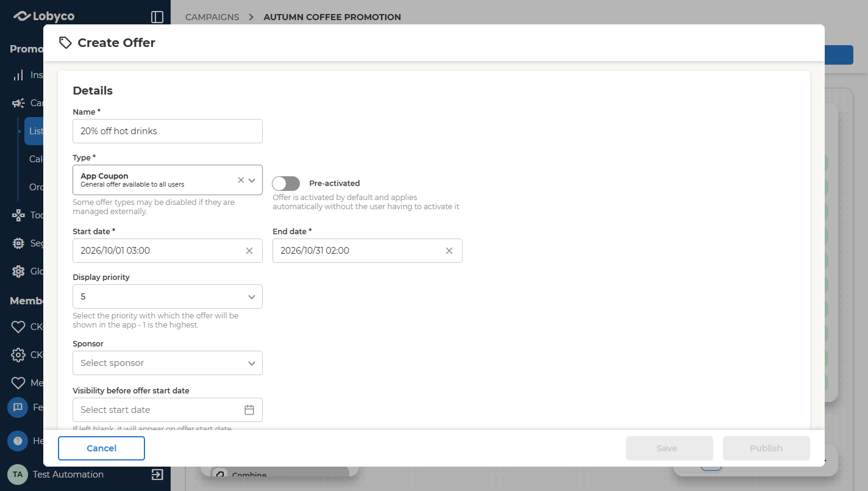Expand the Type dropdown chevron
Screen dimensions: 868x491
click(252, 180)
